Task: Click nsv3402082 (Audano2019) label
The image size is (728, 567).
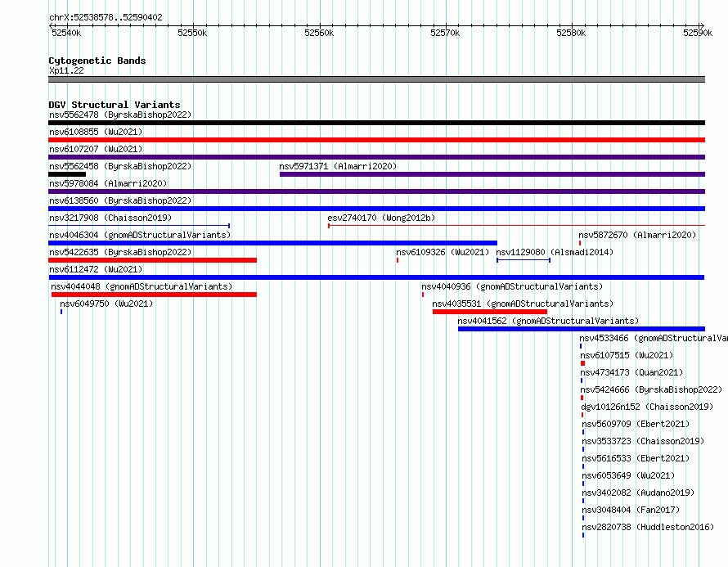Action: click(x=638, y=493)
